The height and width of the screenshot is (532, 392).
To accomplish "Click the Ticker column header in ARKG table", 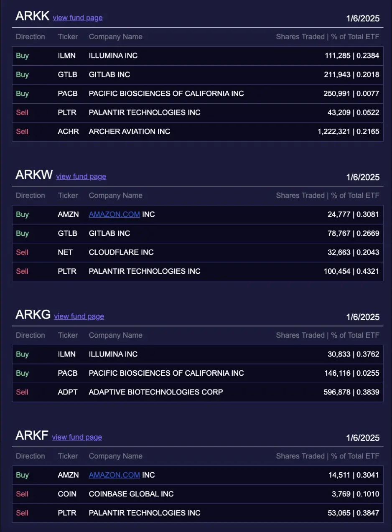I will point(68,335).
